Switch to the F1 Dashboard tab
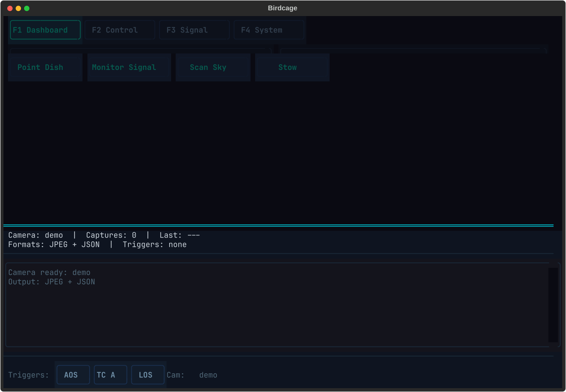566x392 pixels. click(x=45, y=30)
